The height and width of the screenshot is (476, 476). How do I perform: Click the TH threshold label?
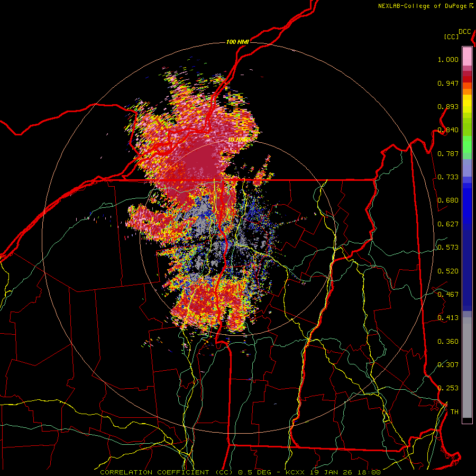(454, 412)
